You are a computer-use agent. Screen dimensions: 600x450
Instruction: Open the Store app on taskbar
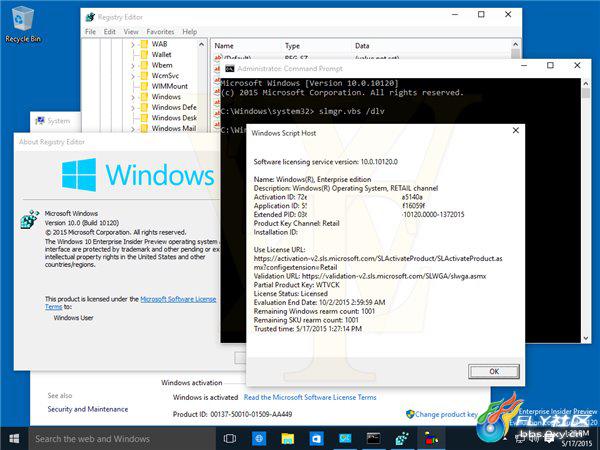click(316, 439)
